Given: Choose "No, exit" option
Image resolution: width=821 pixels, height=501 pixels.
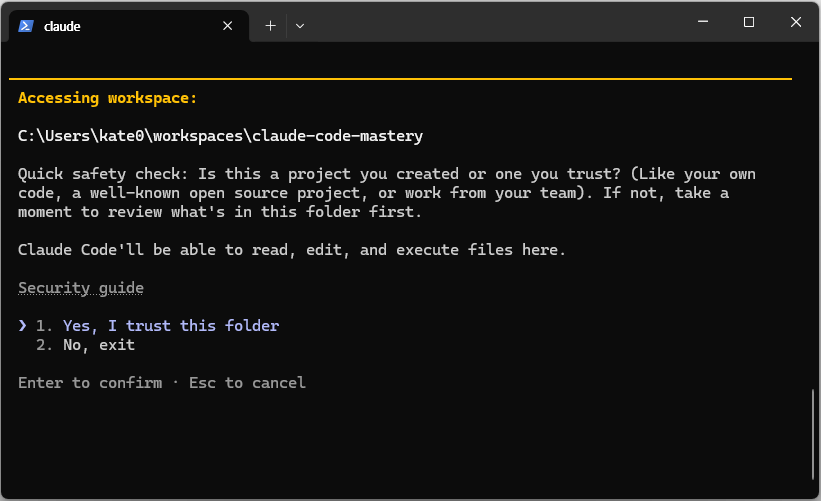Looking at the screenshot, I should 98,345.
